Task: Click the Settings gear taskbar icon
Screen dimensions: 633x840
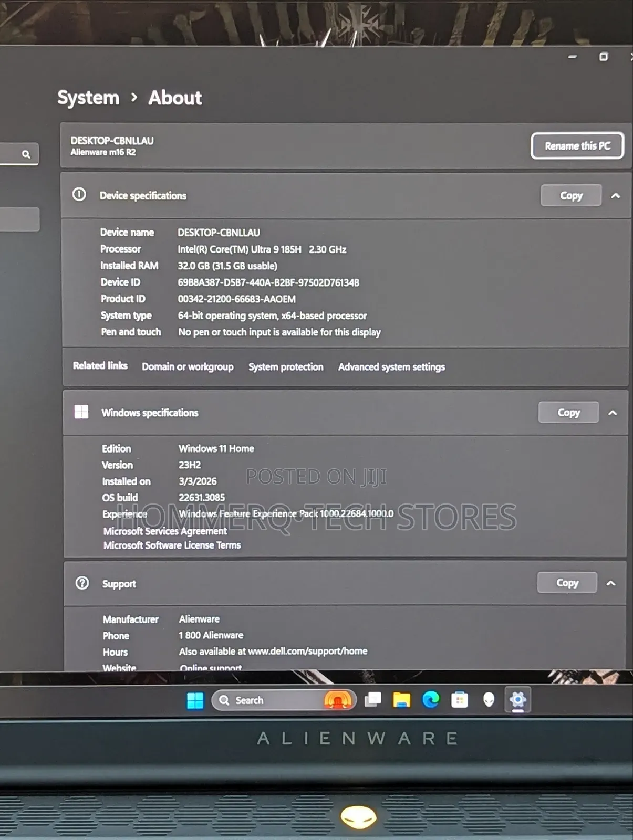Action: 518,700
